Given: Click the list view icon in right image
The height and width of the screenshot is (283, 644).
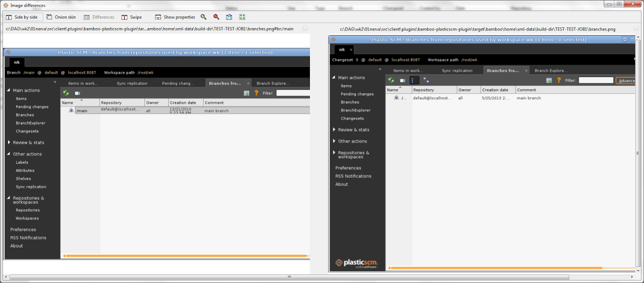Looking at the screenshot, I should click(x=414, y=80).
